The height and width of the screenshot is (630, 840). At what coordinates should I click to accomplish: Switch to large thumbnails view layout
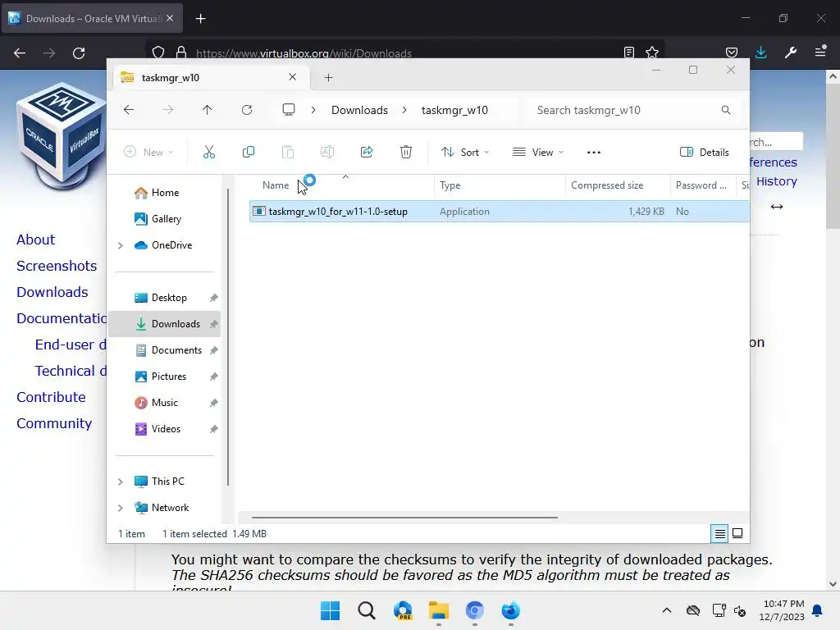coord(737,533)
